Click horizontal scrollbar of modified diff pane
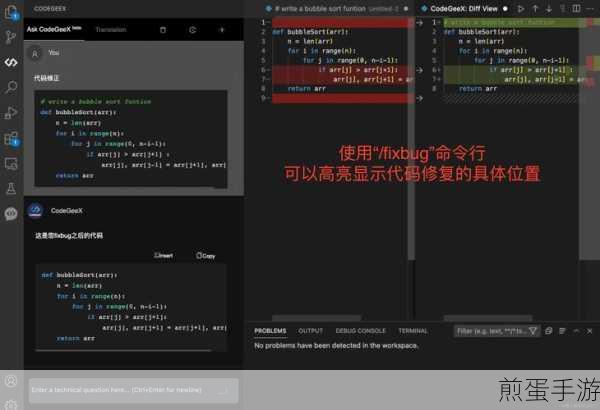This screenshot has width=600, height=410. click(488, 318)
